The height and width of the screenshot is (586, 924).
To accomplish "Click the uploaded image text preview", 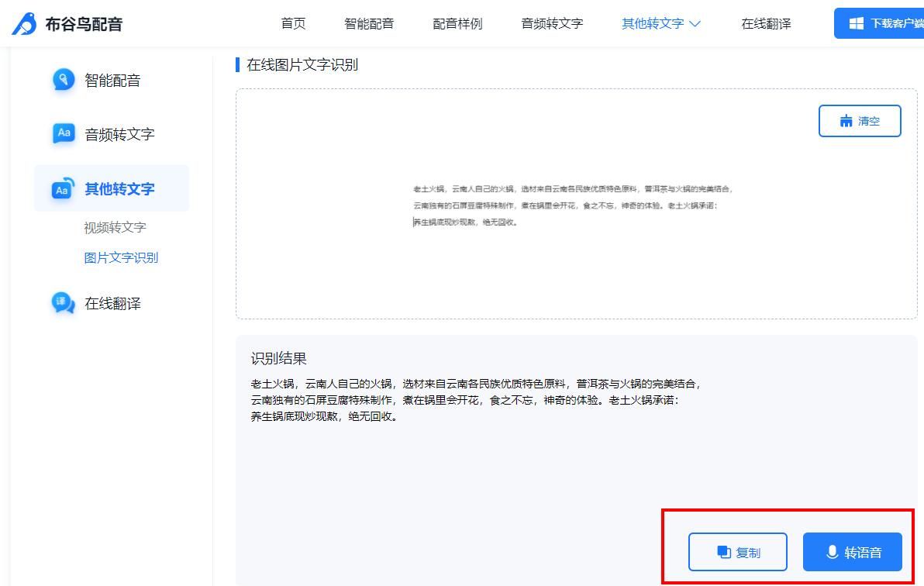I will (x=572, y=205).
